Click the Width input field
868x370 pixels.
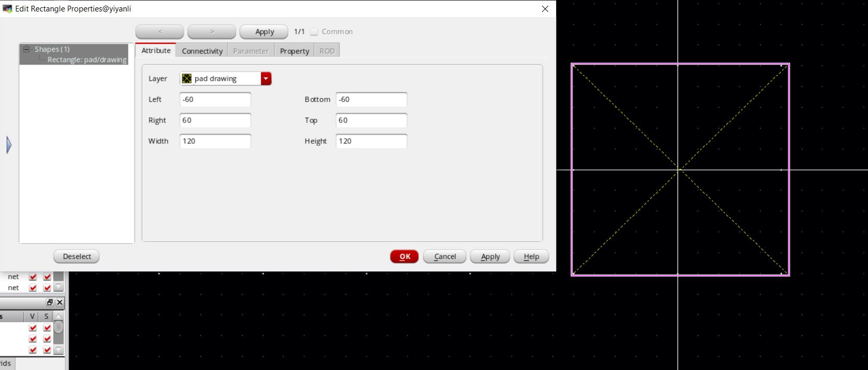point(215,141)
